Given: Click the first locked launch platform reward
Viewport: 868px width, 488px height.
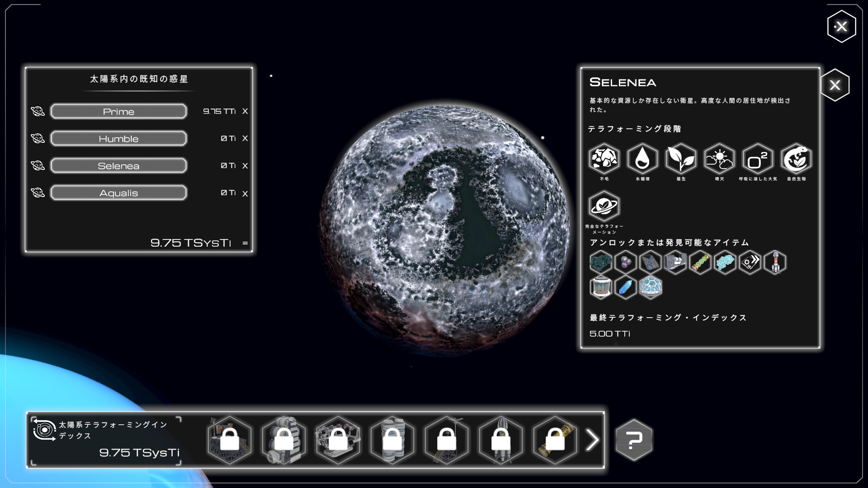Looking at the screenshot, I should click(230, 440).
